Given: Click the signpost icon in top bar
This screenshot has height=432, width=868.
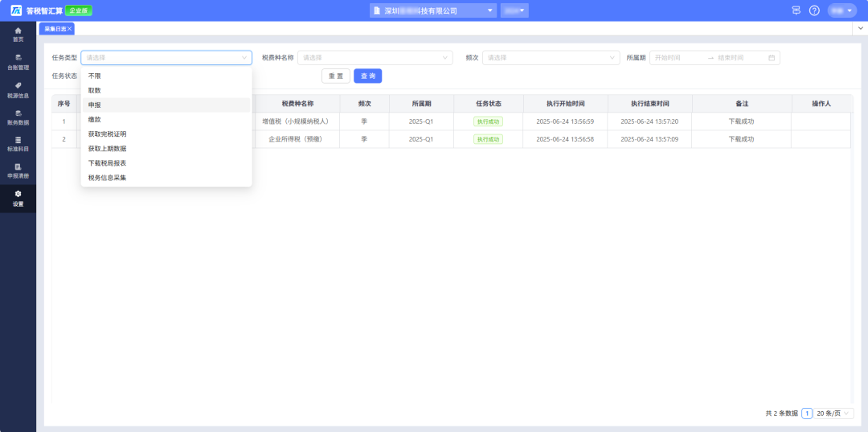Looking at the screenshot, I should tap(796, 10).
